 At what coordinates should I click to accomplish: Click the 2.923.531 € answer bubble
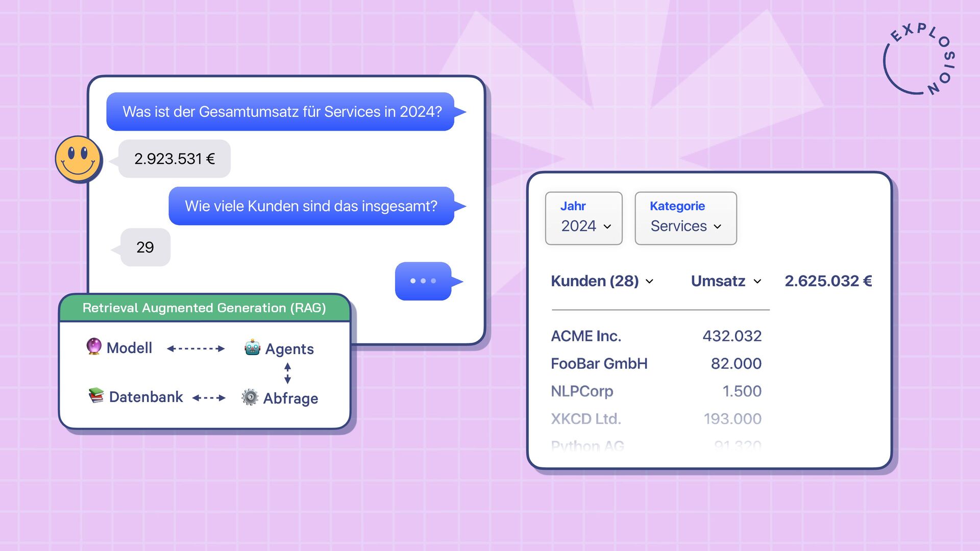175,159
